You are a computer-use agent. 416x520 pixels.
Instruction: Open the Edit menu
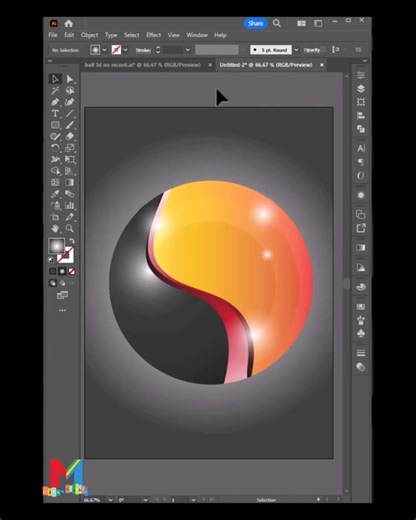pyautogui.click(x=69, y=35)
